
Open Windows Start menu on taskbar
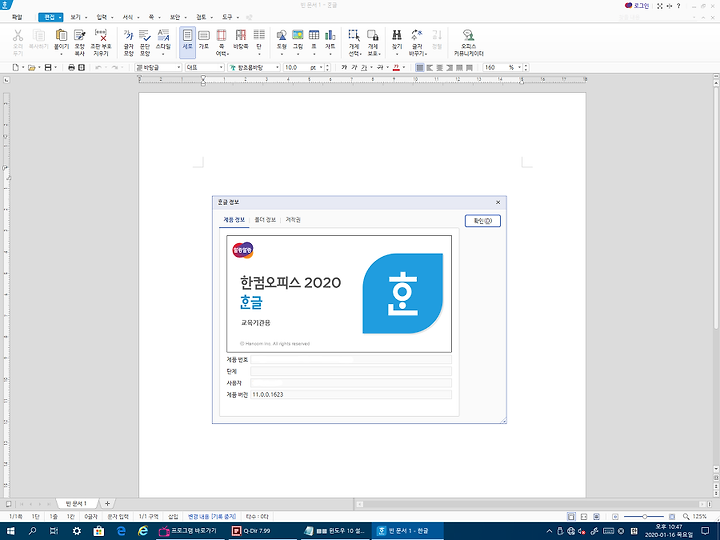coord(10,531)
